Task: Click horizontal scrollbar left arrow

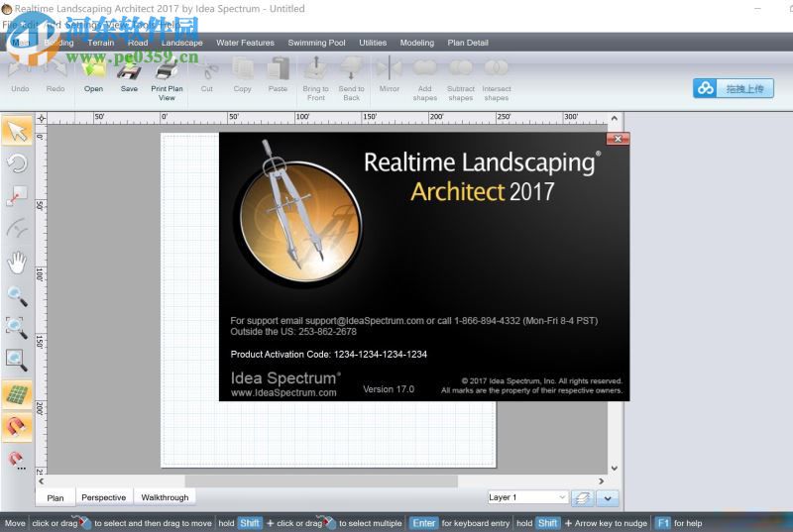Action: click(42, 481)
